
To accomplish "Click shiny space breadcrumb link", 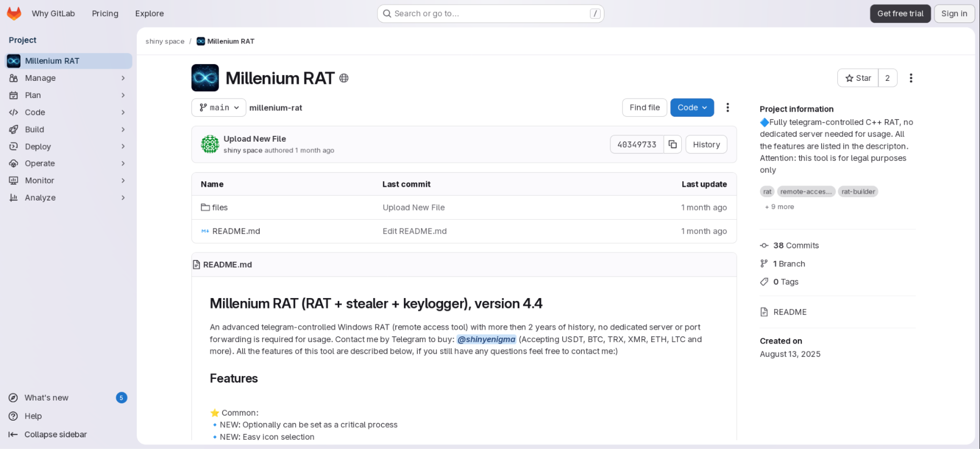I will click(x=165, y=41).
